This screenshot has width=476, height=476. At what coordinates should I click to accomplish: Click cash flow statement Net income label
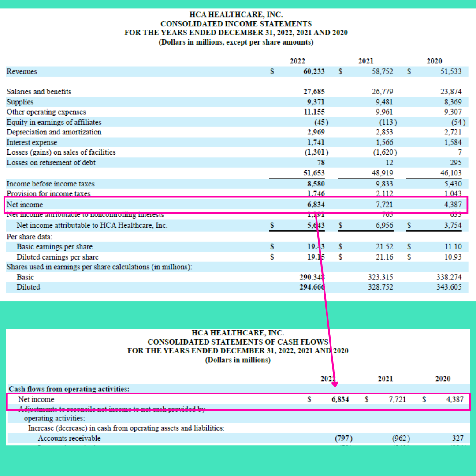(36, 399)
